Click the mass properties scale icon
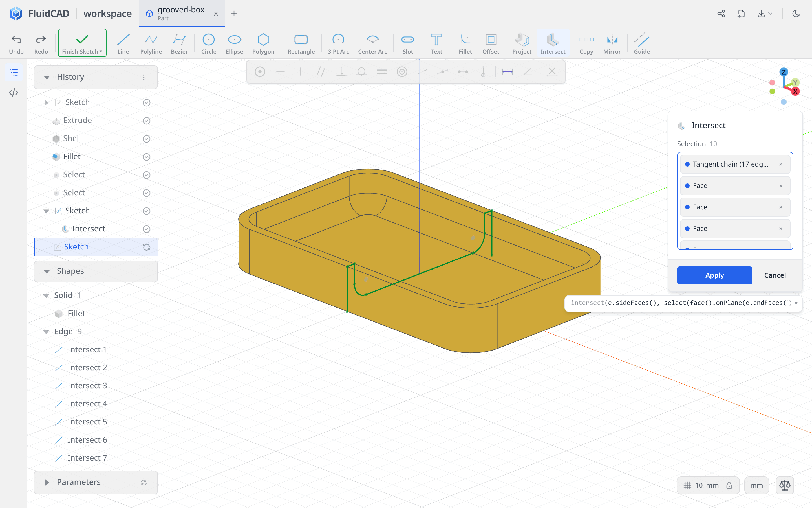Screen dimensions: 812x508 784,485
